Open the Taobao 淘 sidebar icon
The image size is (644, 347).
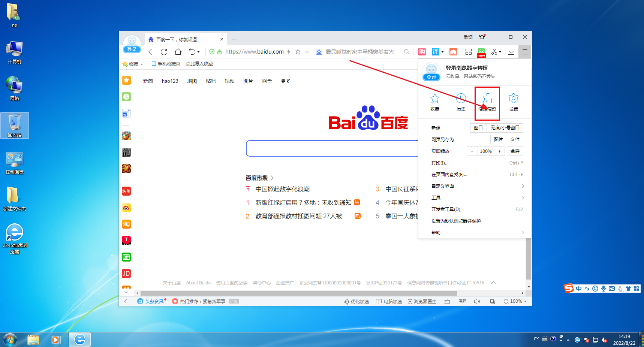click(x=126, y=224)
